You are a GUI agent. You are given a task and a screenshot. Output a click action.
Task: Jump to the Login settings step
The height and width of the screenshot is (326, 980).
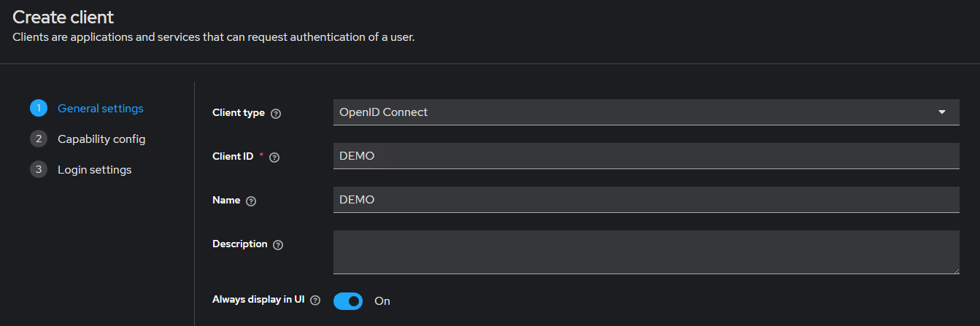pyautogui.click(x=95, y=170)
